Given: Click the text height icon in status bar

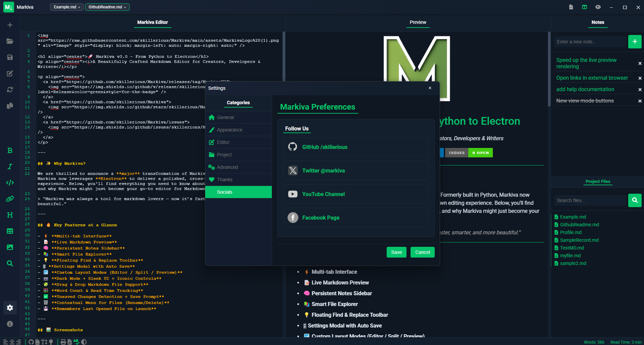Looking at the screenshot, I should point(44,342).
